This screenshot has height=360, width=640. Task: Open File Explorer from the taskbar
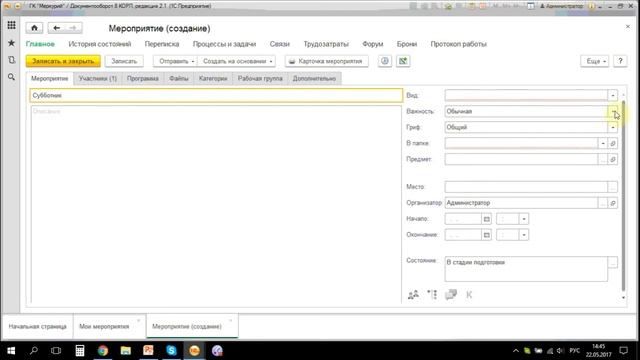126,351
